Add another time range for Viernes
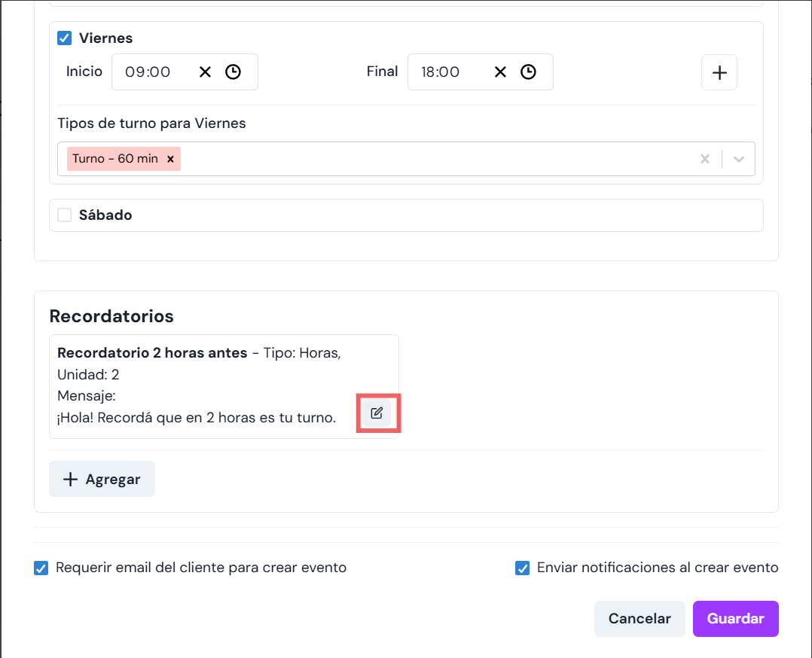This screenshot has height=658, width=812. click(719, 72)
